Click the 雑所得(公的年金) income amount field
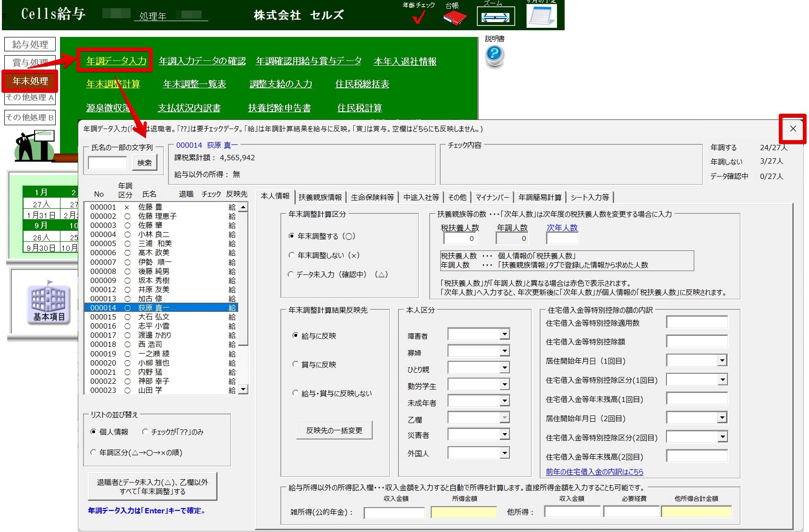 pyautogui.click(x=394, y=512)
